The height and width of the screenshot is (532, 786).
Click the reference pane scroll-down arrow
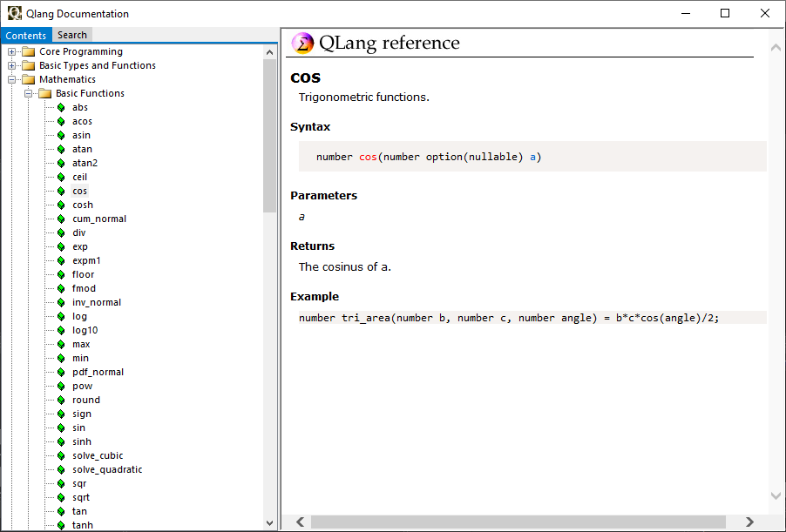coord(776,495)
